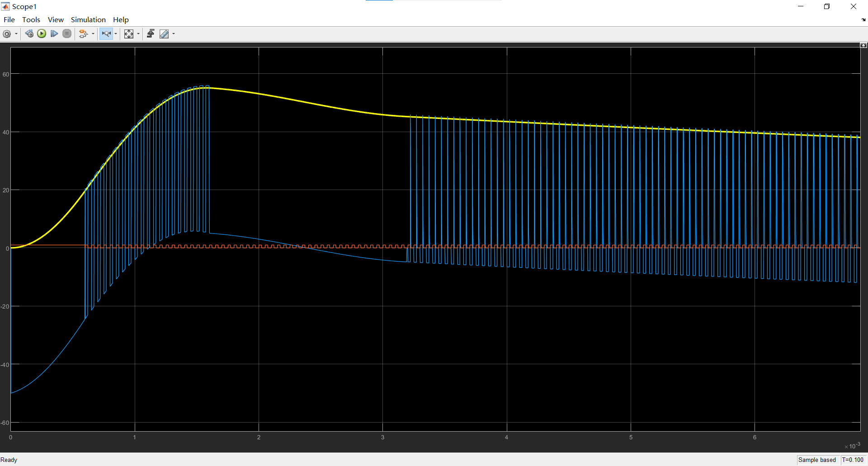Open the Help menu

click(x=121, y=19)
